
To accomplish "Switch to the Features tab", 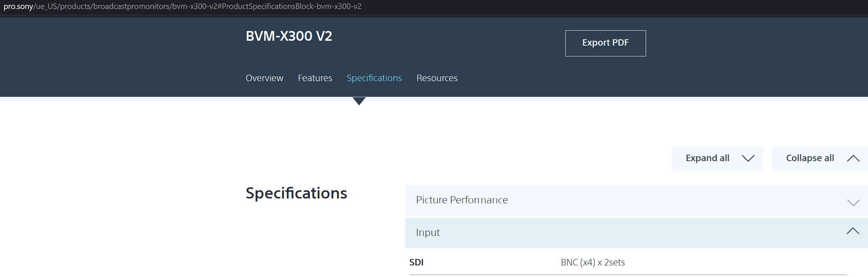I will [x=315, y=78].
